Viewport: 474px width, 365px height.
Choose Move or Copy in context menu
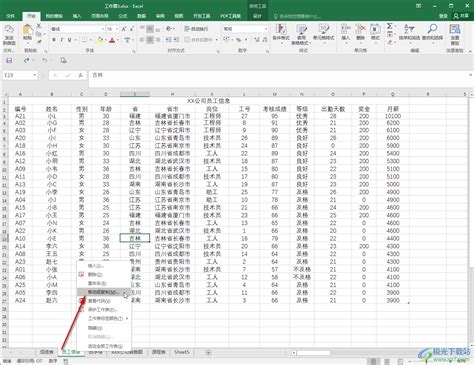[x=104, y=292]
